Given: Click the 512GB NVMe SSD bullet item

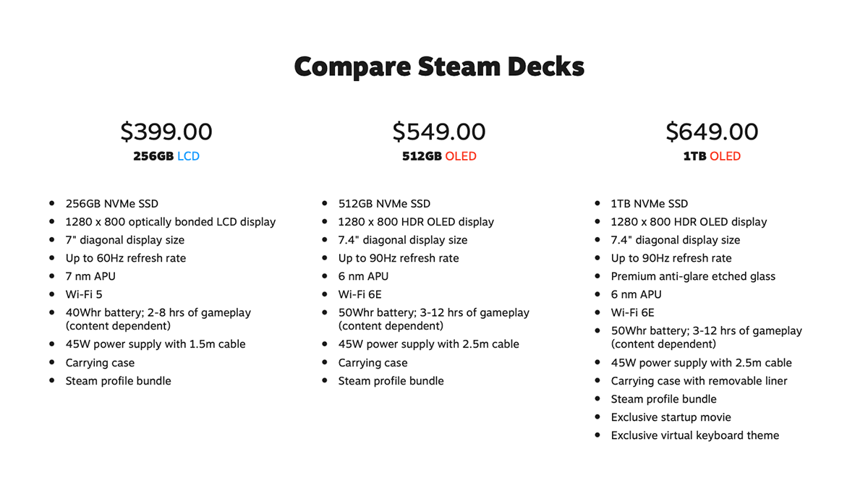Looking at the screenshot, I should coord(384,204).
